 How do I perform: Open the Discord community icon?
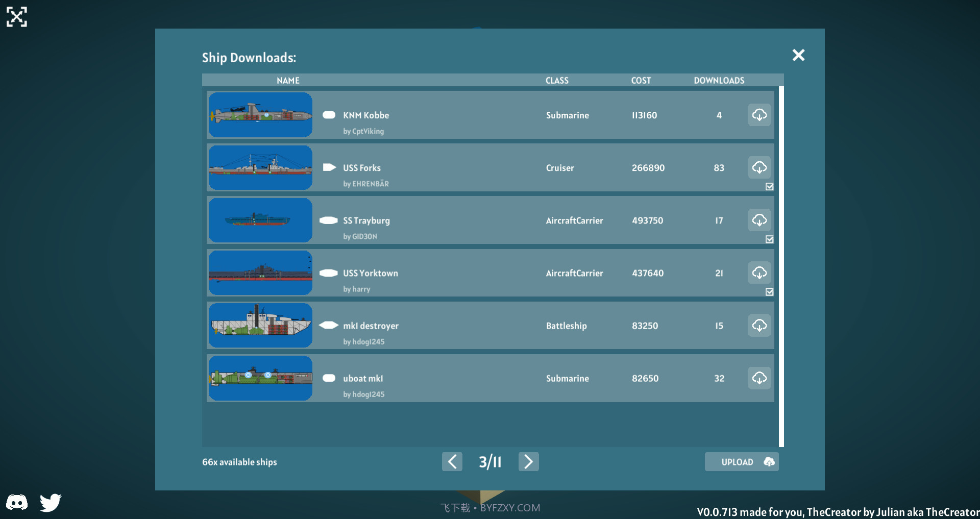(x=17, y=502)
